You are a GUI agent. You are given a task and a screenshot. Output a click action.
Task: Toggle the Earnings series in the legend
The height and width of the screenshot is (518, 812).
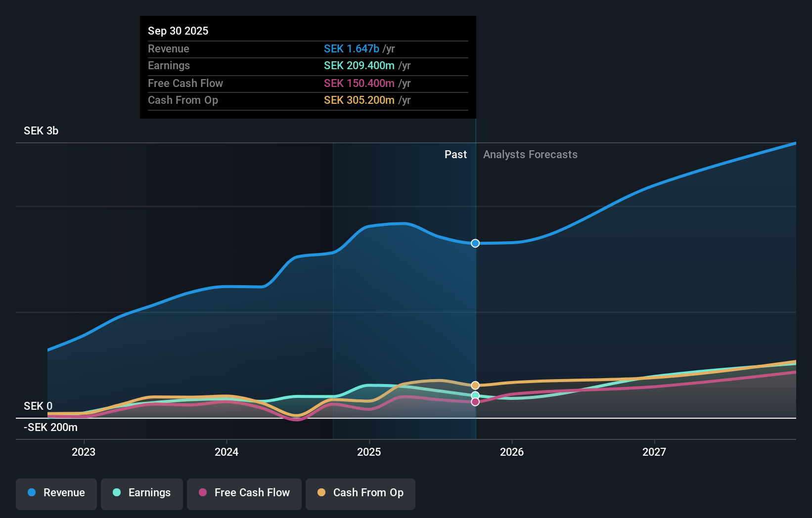click(142, 494)
